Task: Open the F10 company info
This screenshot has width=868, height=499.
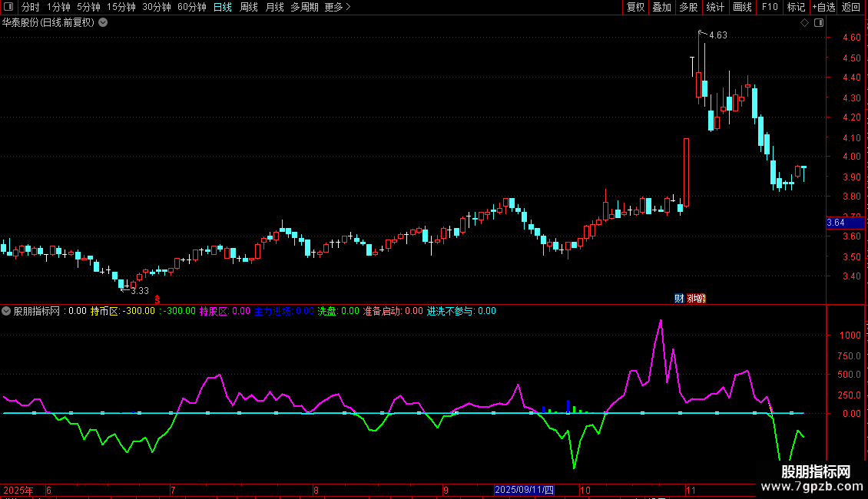Action: point(770,7)
